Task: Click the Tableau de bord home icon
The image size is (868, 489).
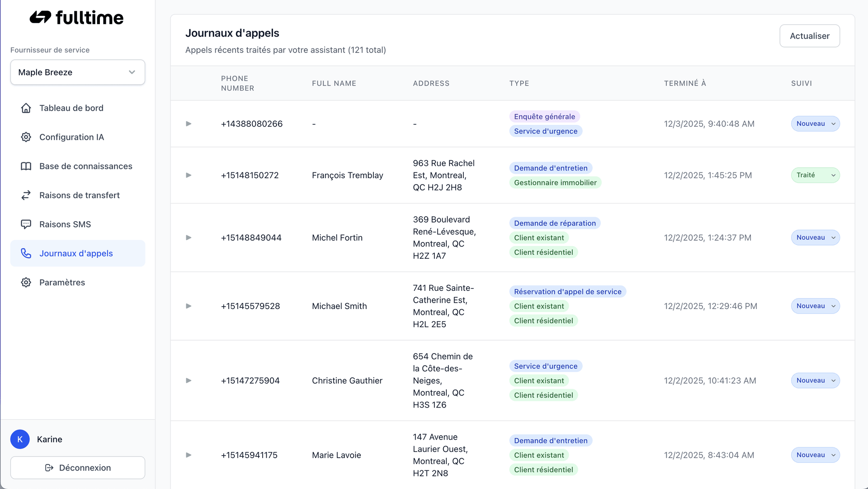Action: tap(26, 108)
